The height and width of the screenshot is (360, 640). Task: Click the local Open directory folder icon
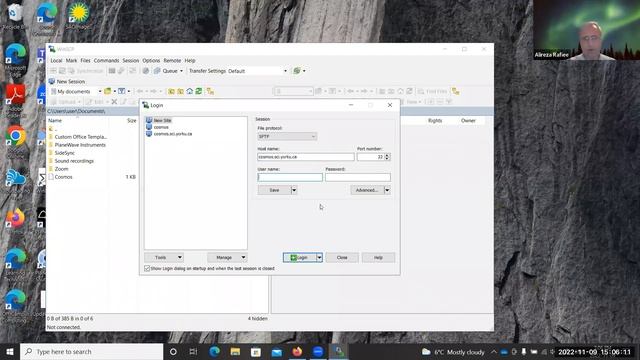(x=108, y=91)
